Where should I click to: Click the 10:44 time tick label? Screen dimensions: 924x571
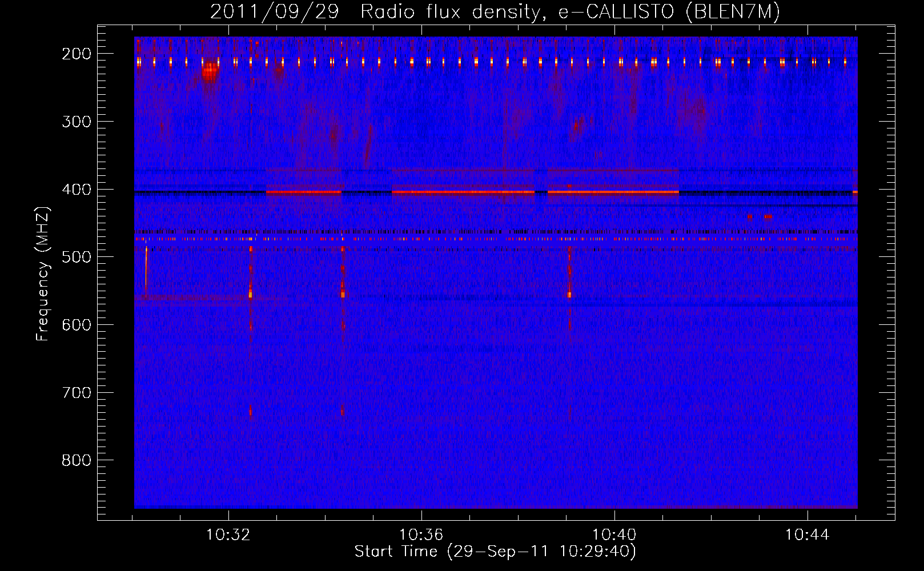tap(807, 535)
